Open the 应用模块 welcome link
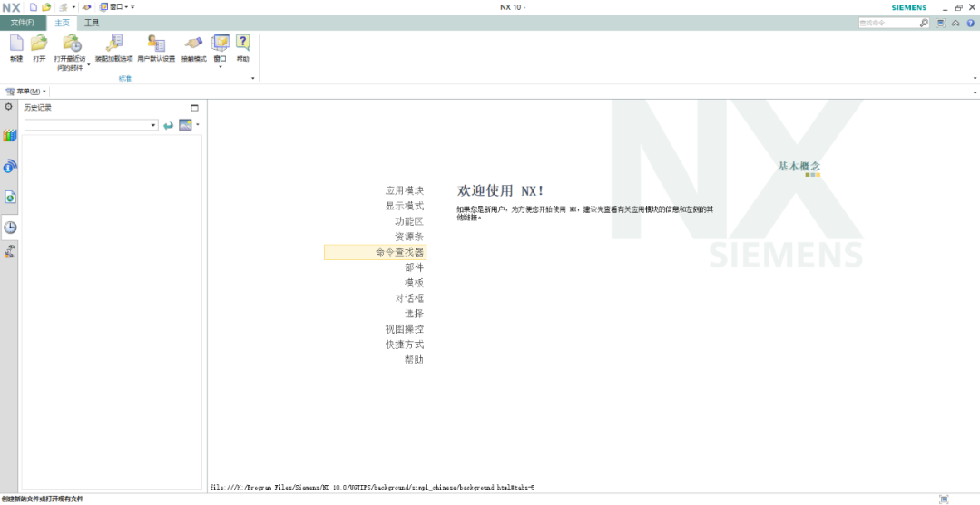 (405, 191)
